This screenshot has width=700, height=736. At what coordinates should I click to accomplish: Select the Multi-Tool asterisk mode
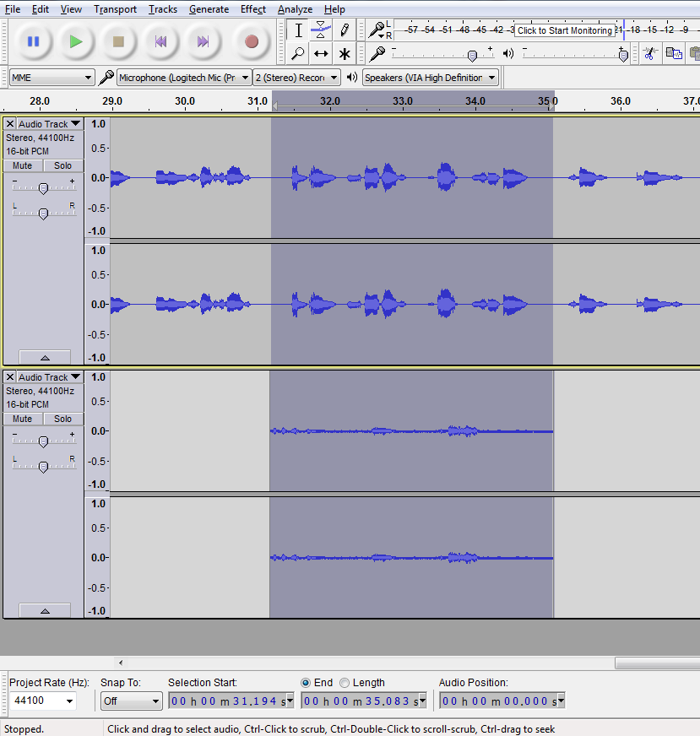(345, 53)
